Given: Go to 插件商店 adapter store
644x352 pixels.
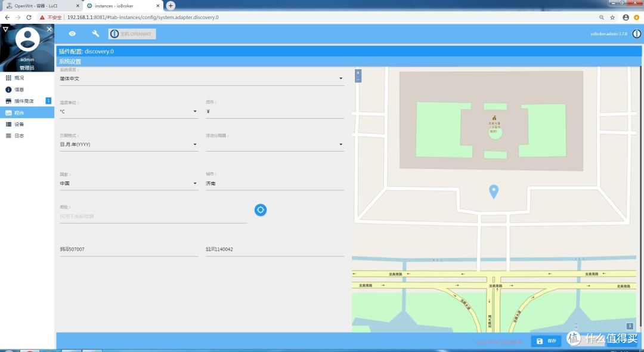Looking at the screenshot, I should pyautogui.click(x=24, y=101).
